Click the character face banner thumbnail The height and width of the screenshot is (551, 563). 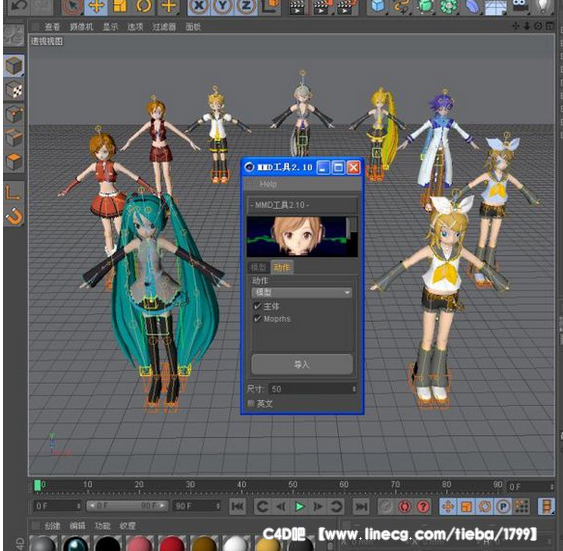coord(302,236)
